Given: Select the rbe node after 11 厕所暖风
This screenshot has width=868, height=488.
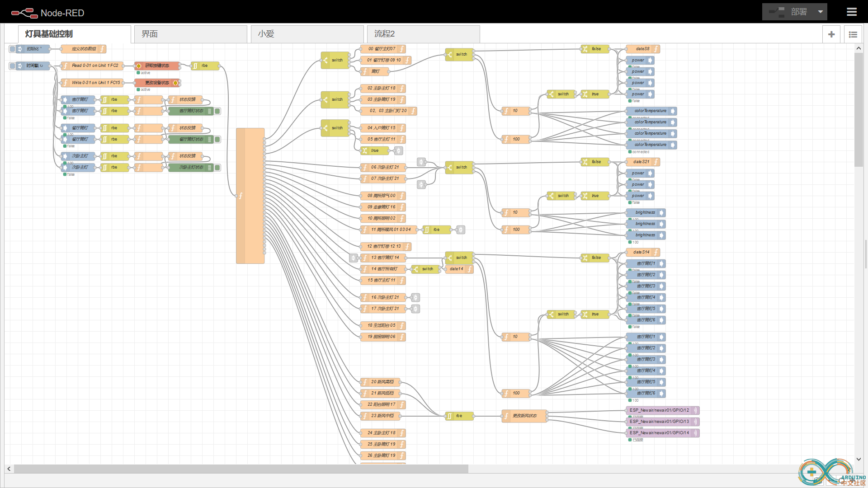Looking at the screenshot, I should (437, 230).
